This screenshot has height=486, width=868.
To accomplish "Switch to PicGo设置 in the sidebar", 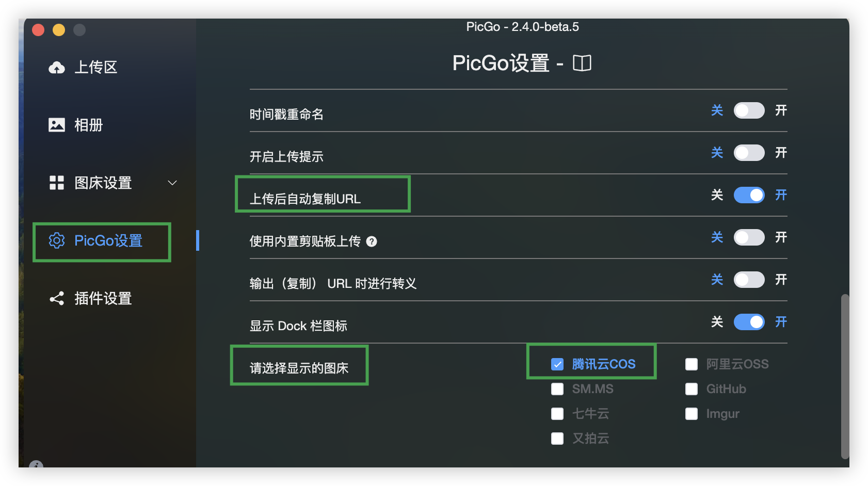I will tap(102, 241).
